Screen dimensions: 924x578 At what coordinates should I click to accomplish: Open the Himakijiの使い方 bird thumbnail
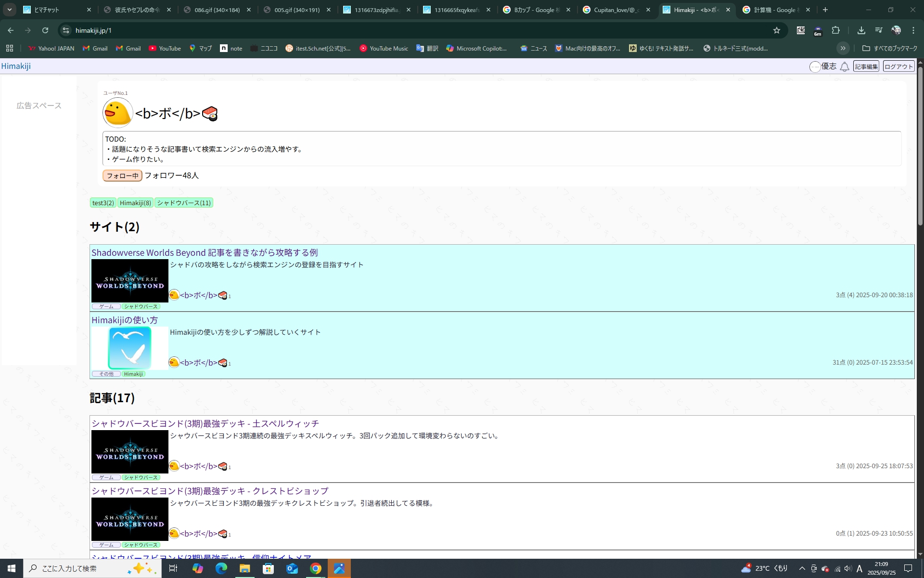[x=130, y=348]
